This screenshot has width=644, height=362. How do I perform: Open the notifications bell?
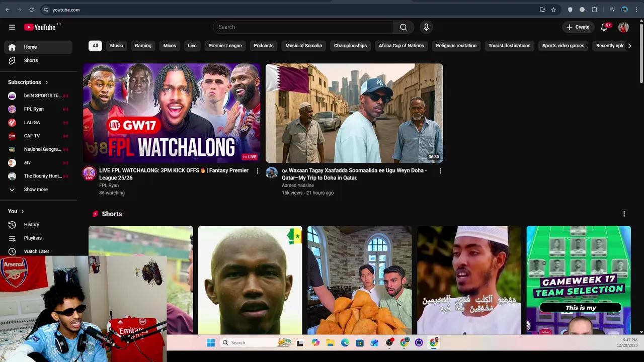(x=605, y=27)
